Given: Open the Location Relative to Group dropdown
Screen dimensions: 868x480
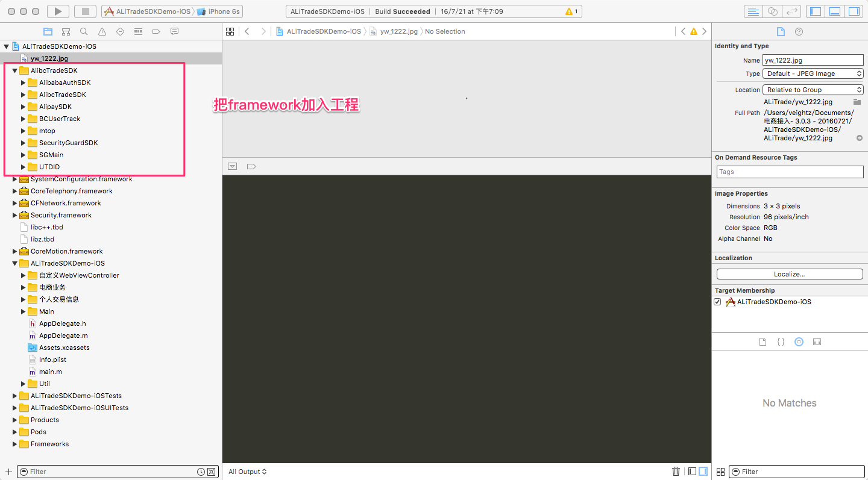Looking at the screenshot, I should [813, 90].
